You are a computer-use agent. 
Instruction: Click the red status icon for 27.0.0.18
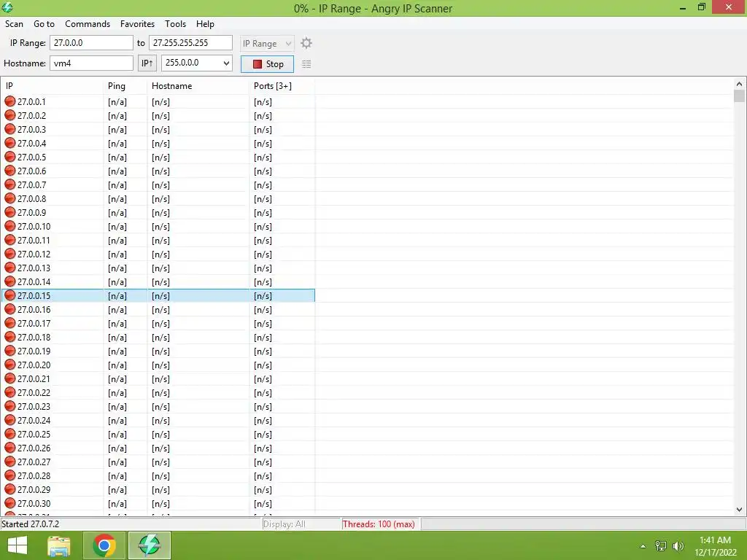pos(10,337)
